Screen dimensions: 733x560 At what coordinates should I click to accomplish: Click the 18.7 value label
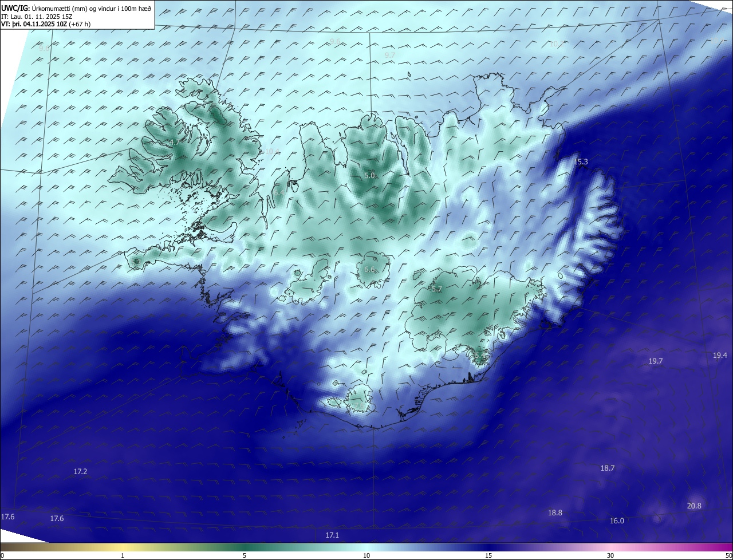tap(608, 468)
